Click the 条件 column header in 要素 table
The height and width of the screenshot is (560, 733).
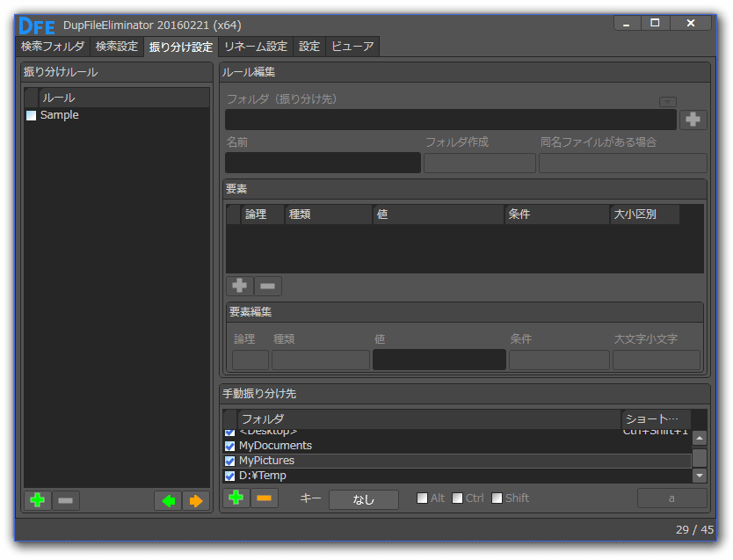coord(557,215)
